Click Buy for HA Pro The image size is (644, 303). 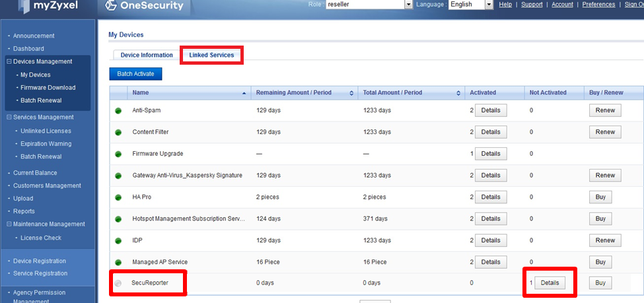point(600,197)
